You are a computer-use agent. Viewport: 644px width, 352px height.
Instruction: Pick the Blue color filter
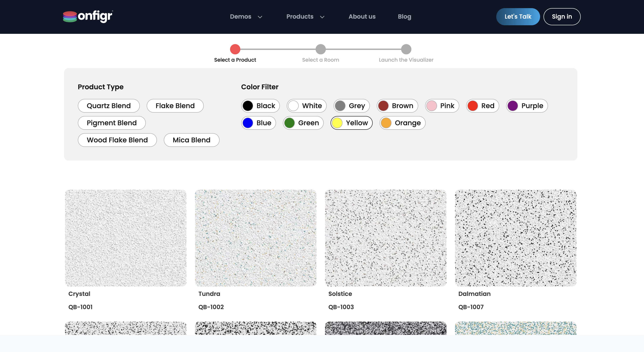pos(258,123)
